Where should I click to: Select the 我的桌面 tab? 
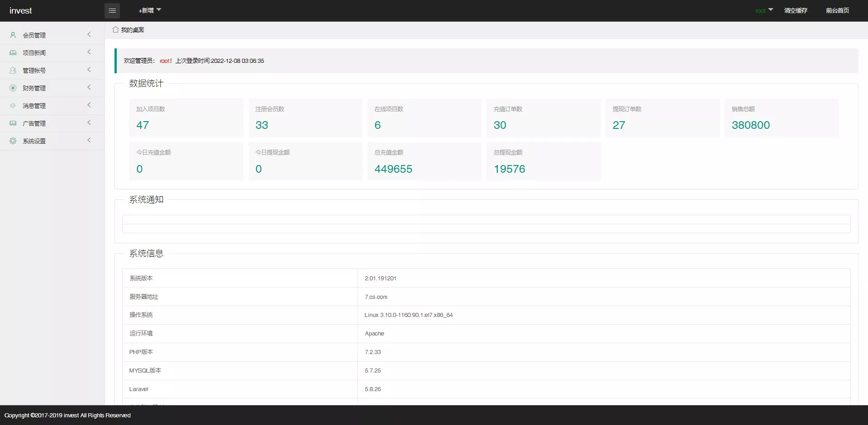tap(132, 30)
